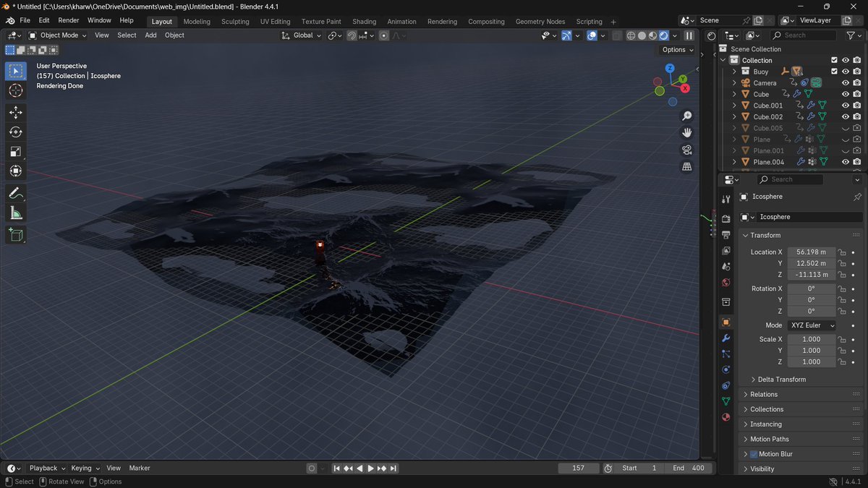
Task: Select the Annotate tool
Action: (16, 194)
